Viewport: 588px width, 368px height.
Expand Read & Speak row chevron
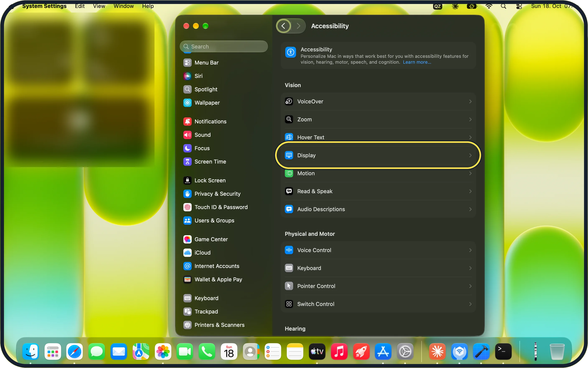click(x=470, y=191)
